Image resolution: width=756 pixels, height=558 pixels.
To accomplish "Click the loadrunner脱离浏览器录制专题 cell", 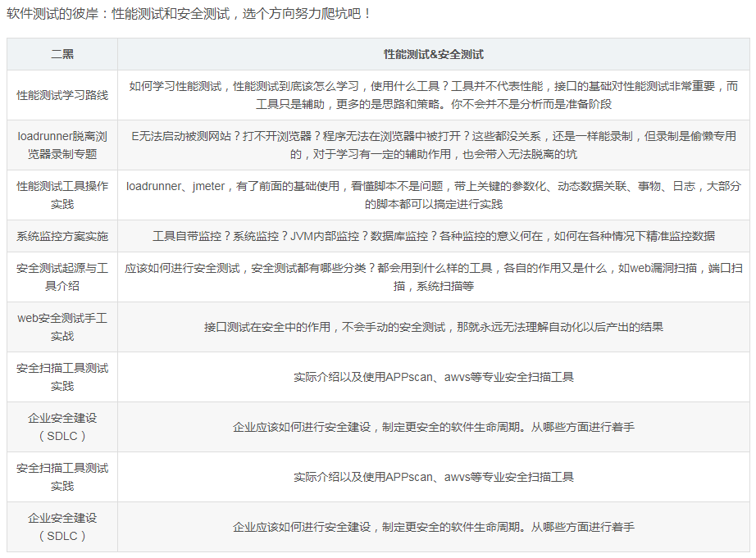I will [62, 145].
